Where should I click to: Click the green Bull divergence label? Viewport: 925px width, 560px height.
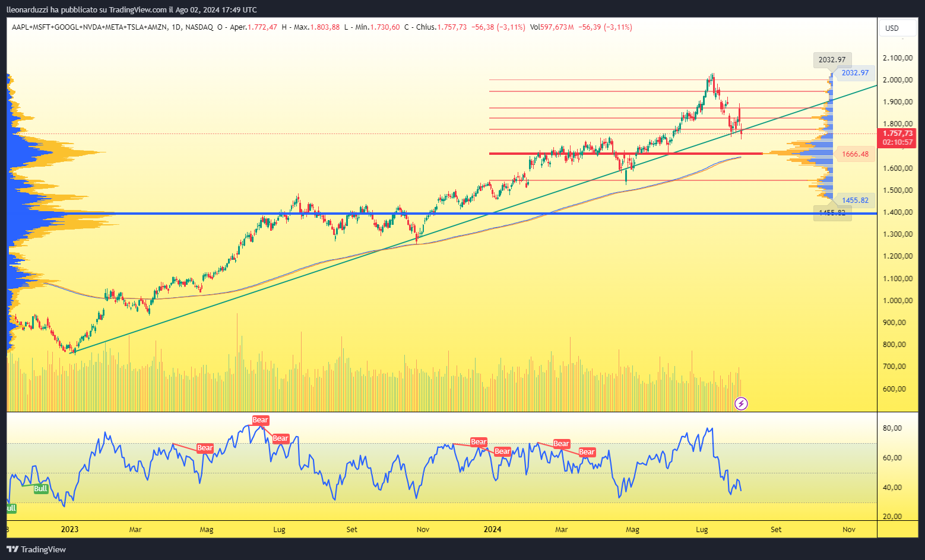tap(40, 489)
